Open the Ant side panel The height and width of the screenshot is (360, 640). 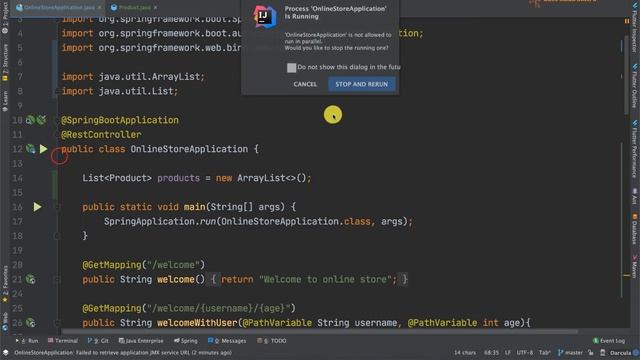(635, 196)
